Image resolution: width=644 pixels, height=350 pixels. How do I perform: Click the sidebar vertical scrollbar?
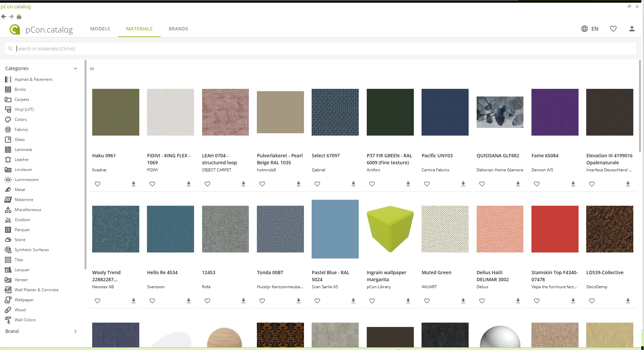coord(86,164)
